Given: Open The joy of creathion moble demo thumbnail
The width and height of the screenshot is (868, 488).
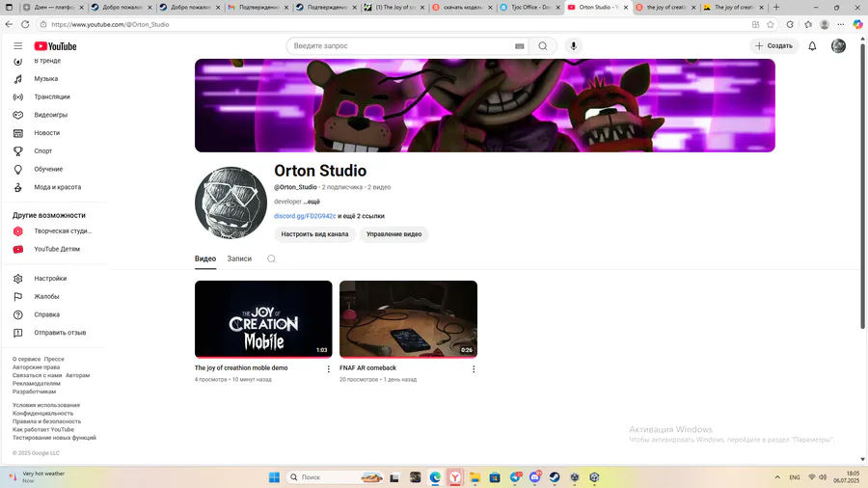Looking at the screenshot, I should point(263,319).
